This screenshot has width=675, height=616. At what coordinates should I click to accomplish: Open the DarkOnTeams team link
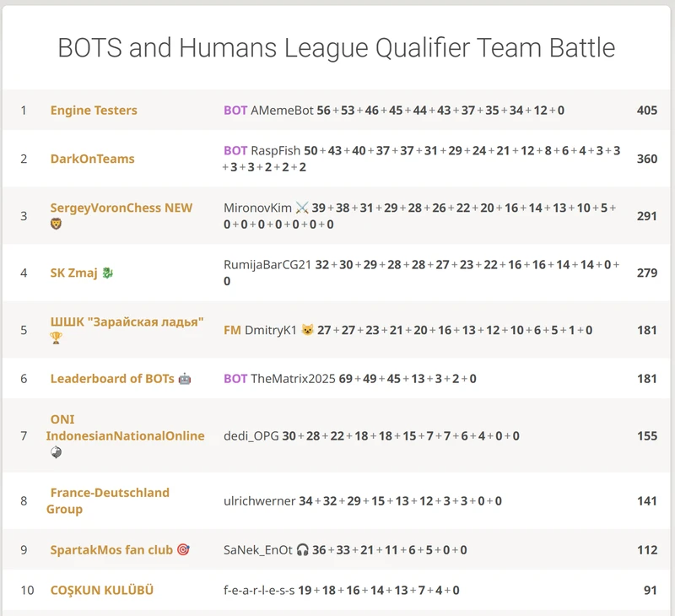pyautogui.click(x=92, y=159)
